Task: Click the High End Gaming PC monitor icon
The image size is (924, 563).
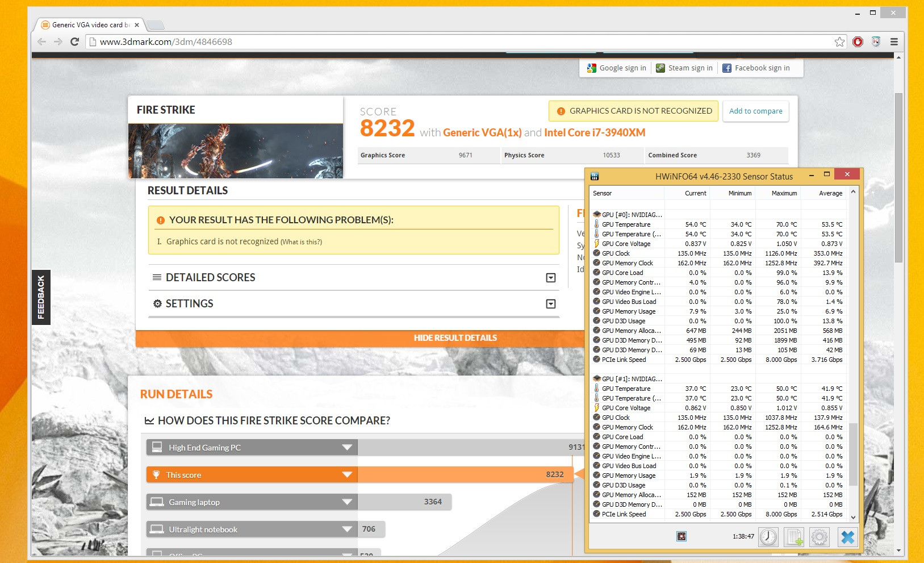Action: pos(157,447)
